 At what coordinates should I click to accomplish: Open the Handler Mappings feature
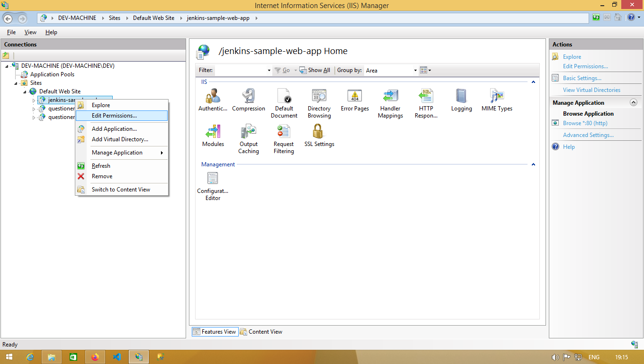[390, 103]
